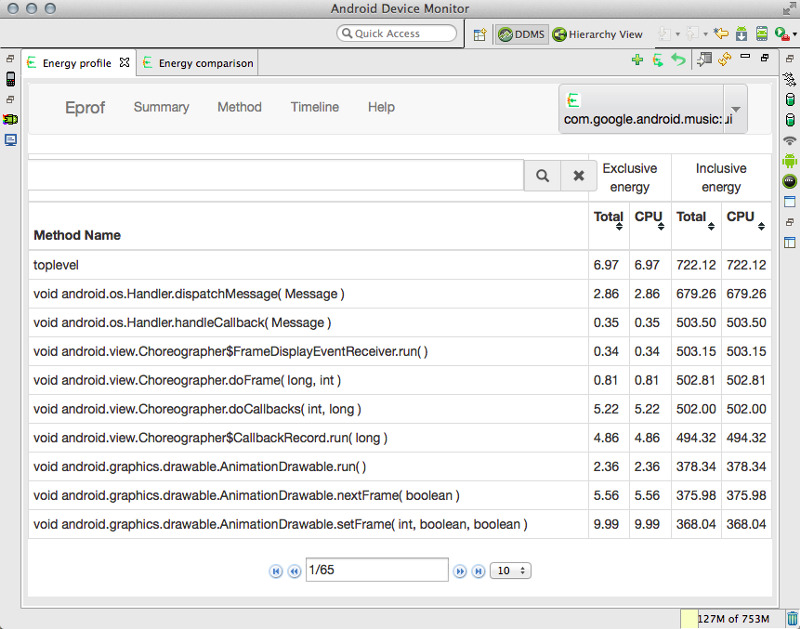Jump to last page of results
This screenshot has width=800, height=629.
(x=478, y=571)
